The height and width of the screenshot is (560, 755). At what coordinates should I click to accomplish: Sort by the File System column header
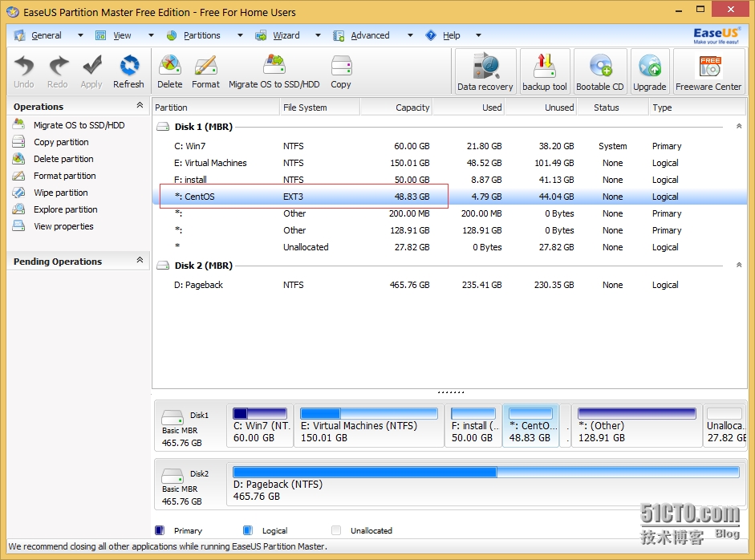319,108
